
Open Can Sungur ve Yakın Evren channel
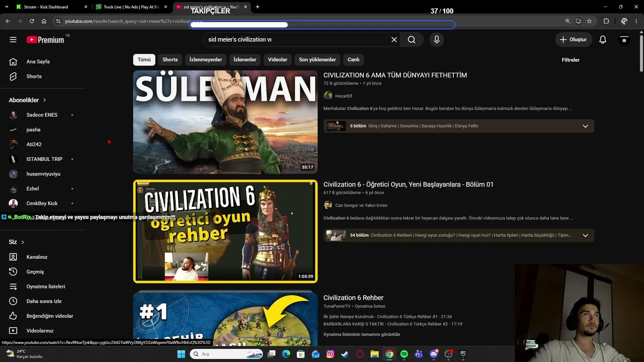(x=361, y=205)
